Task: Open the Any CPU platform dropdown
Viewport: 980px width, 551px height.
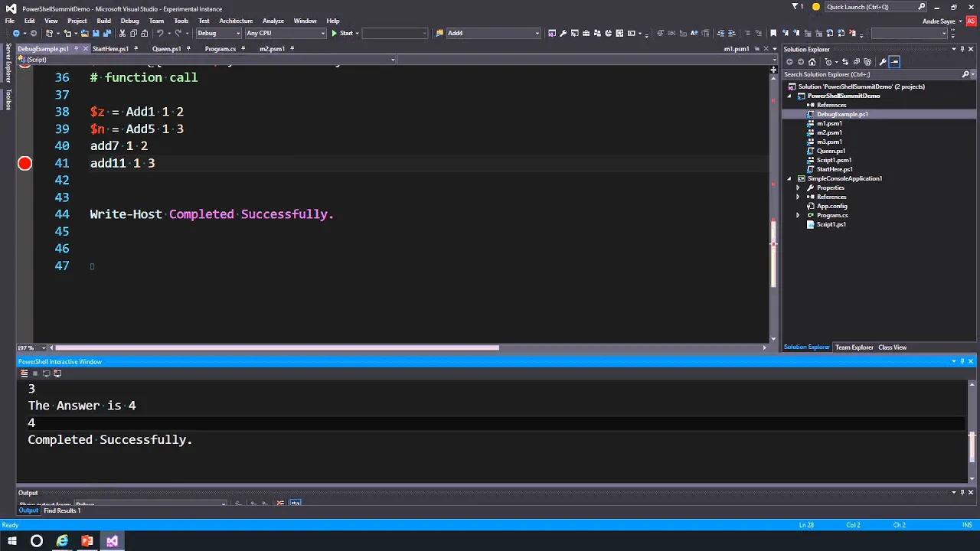Action: tap(286, 33)
